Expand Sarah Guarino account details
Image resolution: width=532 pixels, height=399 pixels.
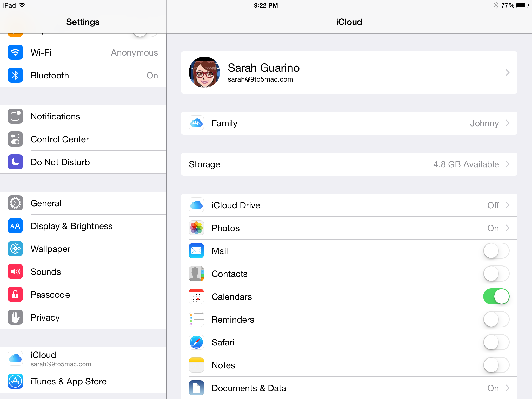(x=349, y=72)
